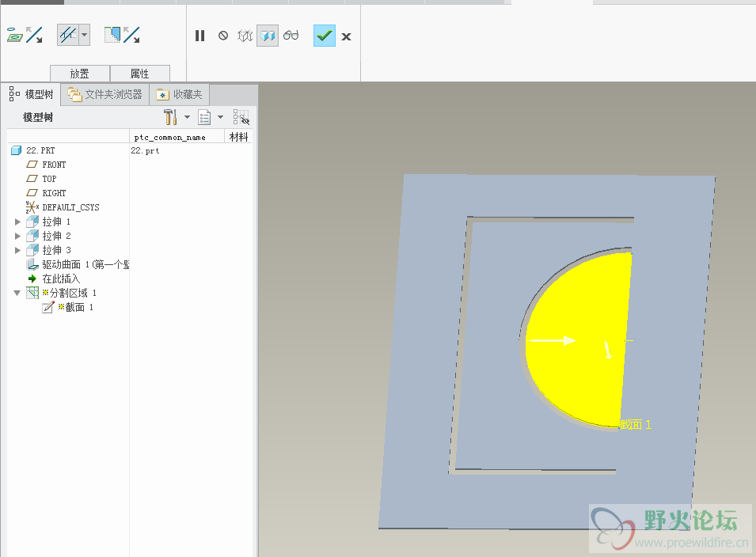Expand the 拉伸 3 feature node

point(18,250)
